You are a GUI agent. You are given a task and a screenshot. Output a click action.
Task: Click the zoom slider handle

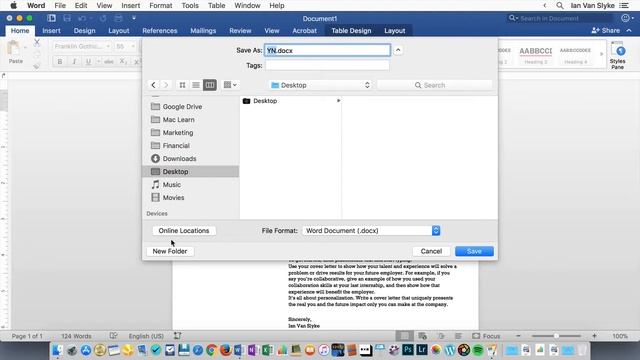556,336
